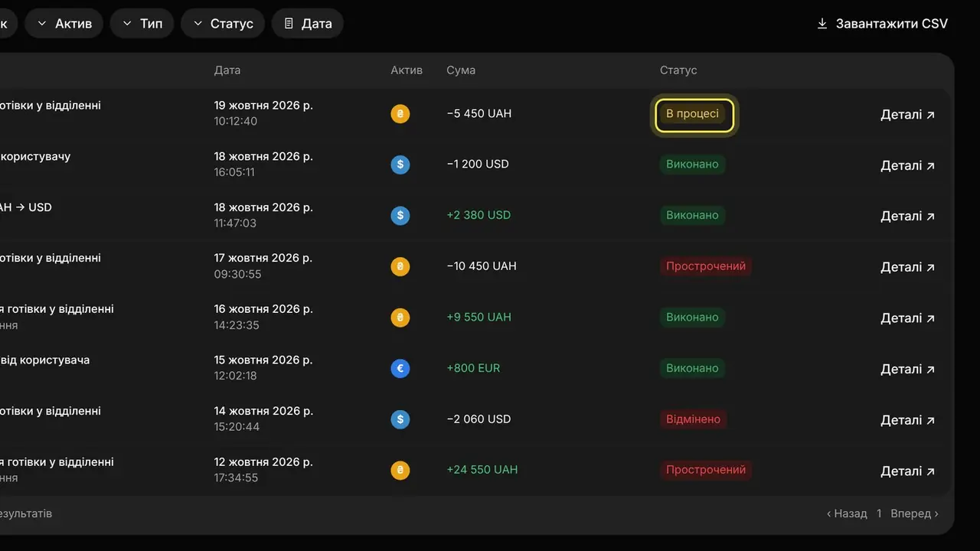Go to next page with Вперед
This screenshot has height=551, width=980.
(915, 514)
